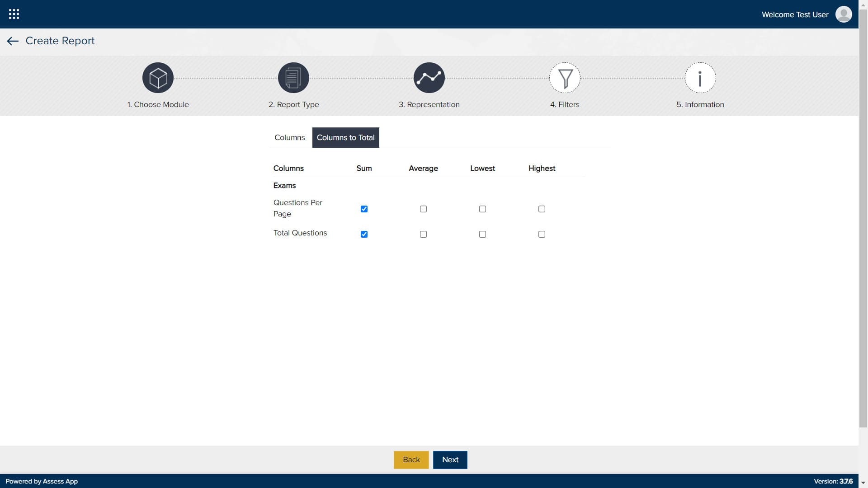
Task: Enable Average for Questions Per Page
Action: pyautogui.click(x=423, y=209)
